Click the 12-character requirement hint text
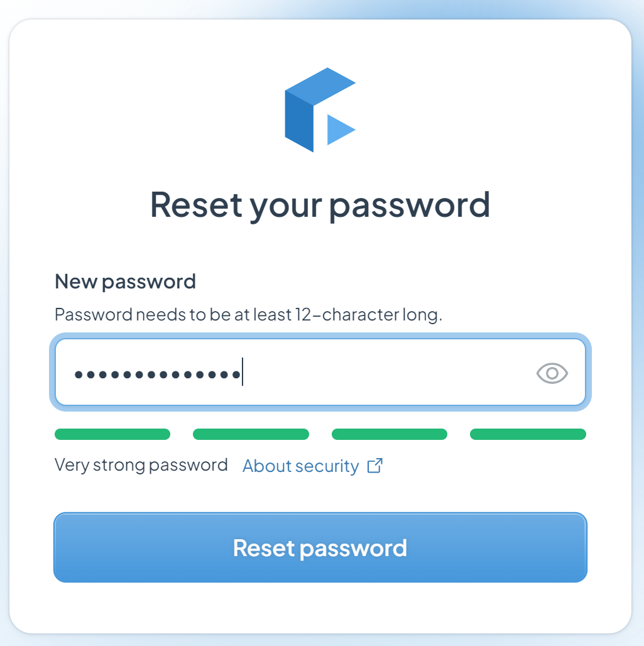644x646 pixels. [248, 315]
